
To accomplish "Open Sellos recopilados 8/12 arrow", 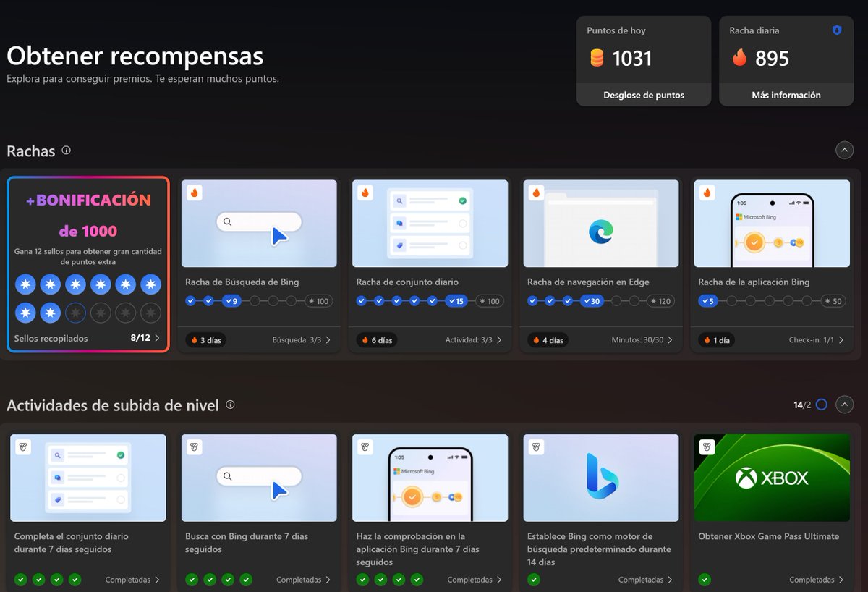I will pyautogui.click(x=158, y=338).
